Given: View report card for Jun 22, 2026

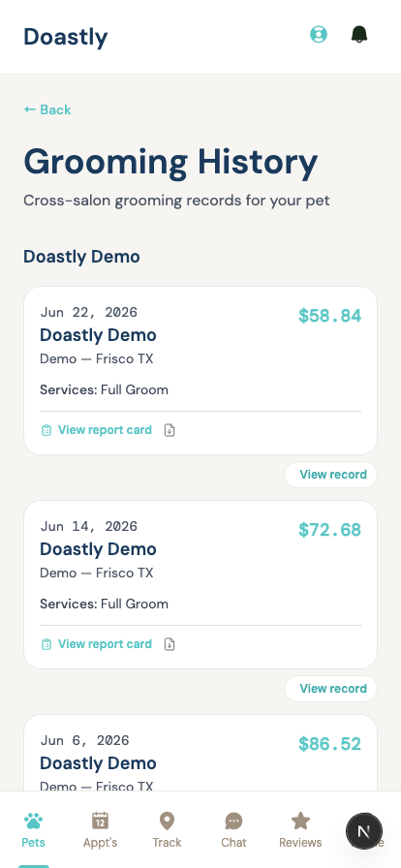Looking at the screenshot, I should [x=105, y=430].
